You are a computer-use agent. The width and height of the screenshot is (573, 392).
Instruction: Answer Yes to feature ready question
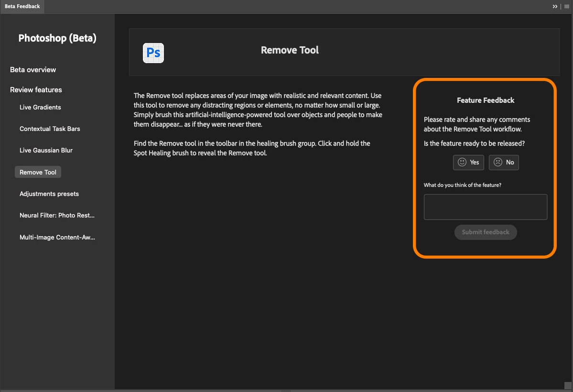[468, 163]
